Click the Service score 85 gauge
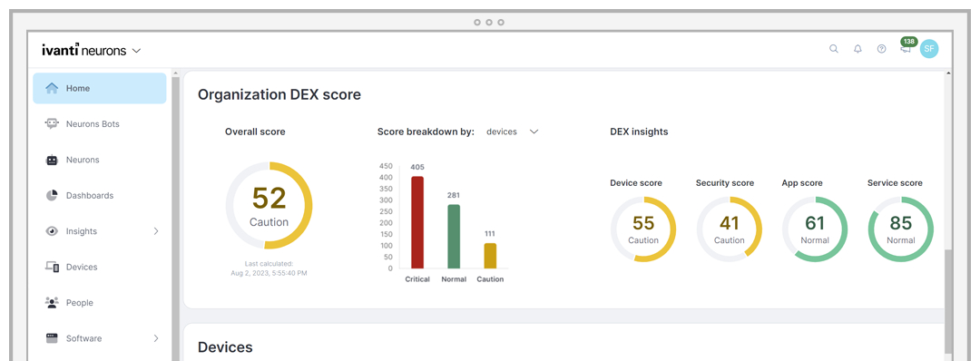Screen dimensions: 980x361 pos(901,229)
